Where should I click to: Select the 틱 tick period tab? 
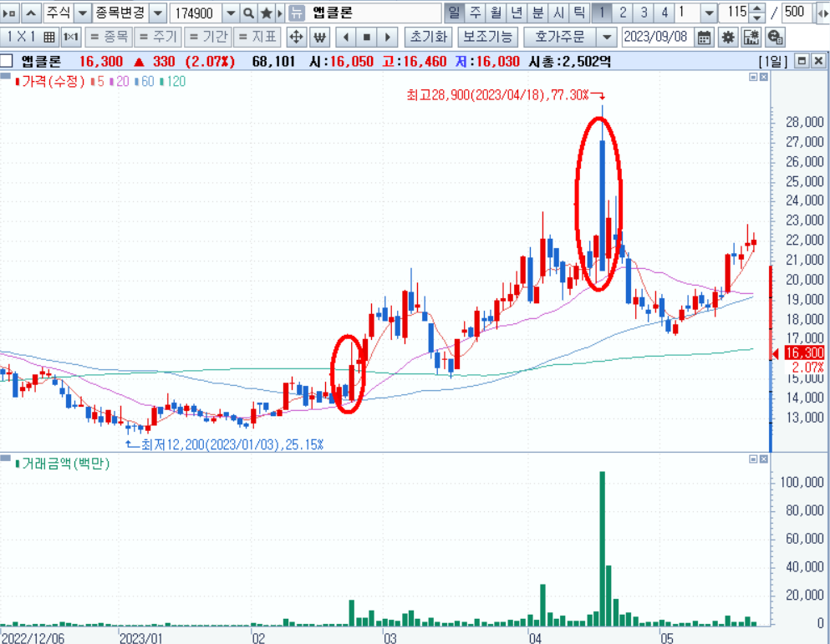click(x=579, y=13)
